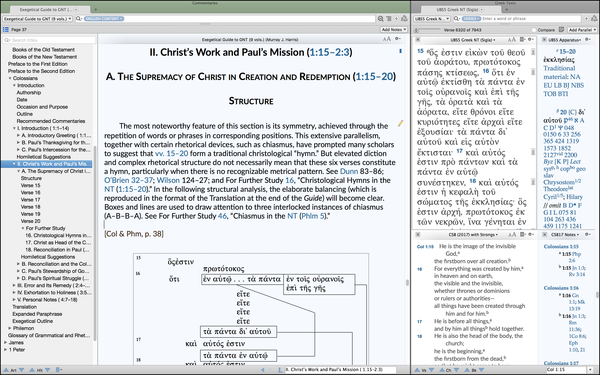Viewport: 600px width, 375px height.
Task: Click the Search titles input field
Action: (49, 40)
